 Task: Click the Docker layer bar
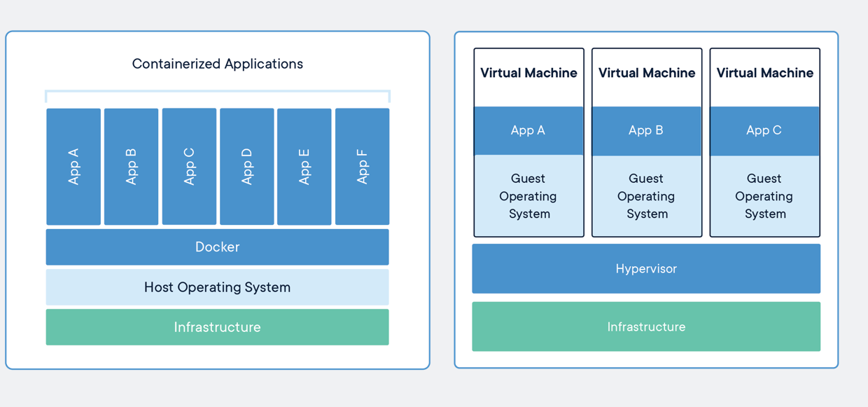(217, 247)
